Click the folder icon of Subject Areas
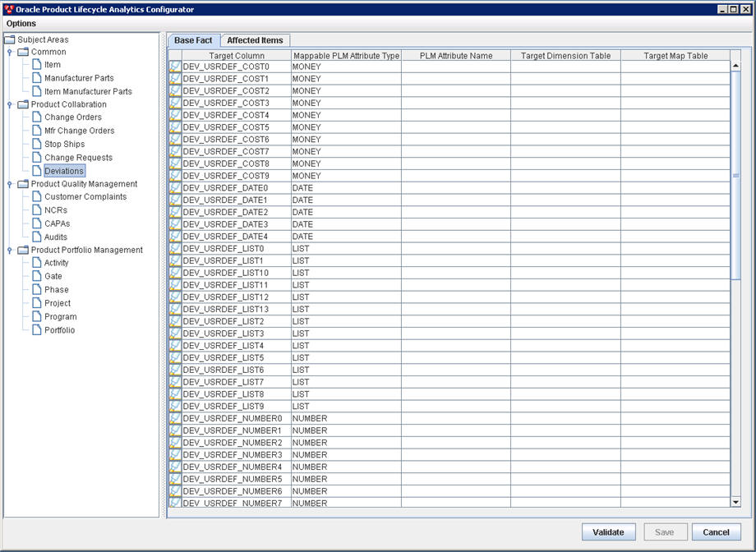The height and width of the screenshot is (552, 756). pyautogui.click(x=10, y=39)
